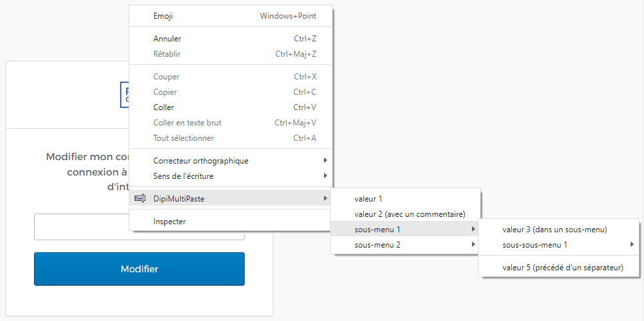The height and width of the screenshot is (321, 644).
Task: Open Sens de l'écriture submenu
Action: 231,176
